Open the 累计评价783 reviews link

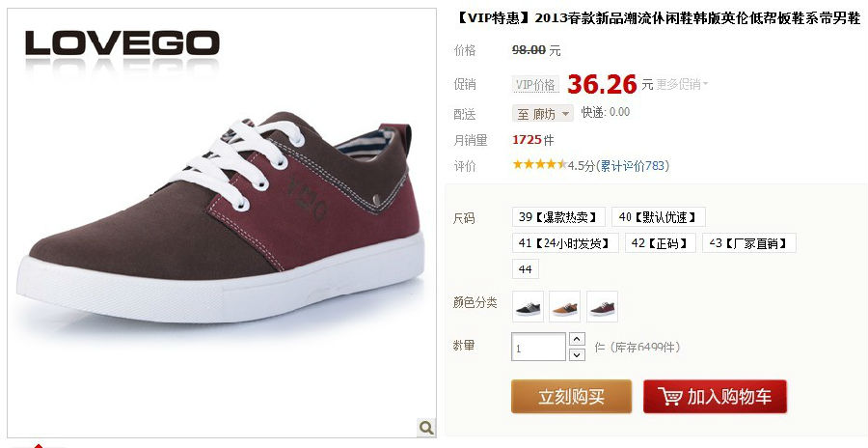click(633, 165)
